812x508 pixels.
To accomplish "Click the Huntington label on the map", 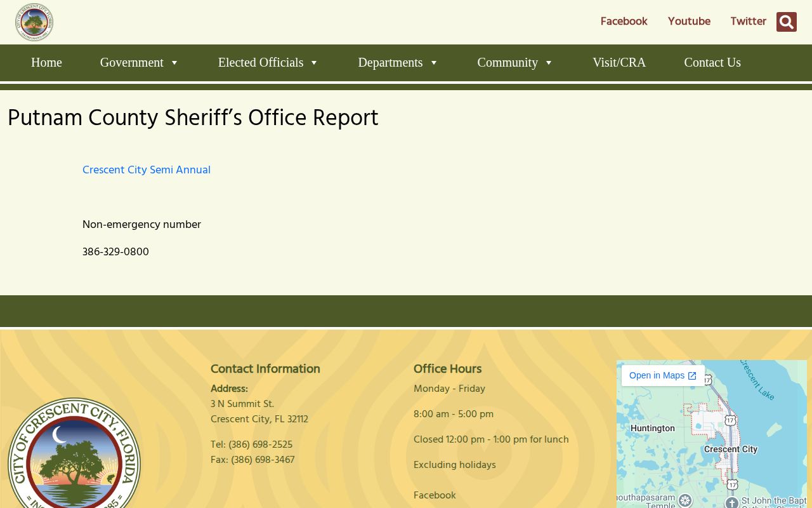I will coord(653,429).
